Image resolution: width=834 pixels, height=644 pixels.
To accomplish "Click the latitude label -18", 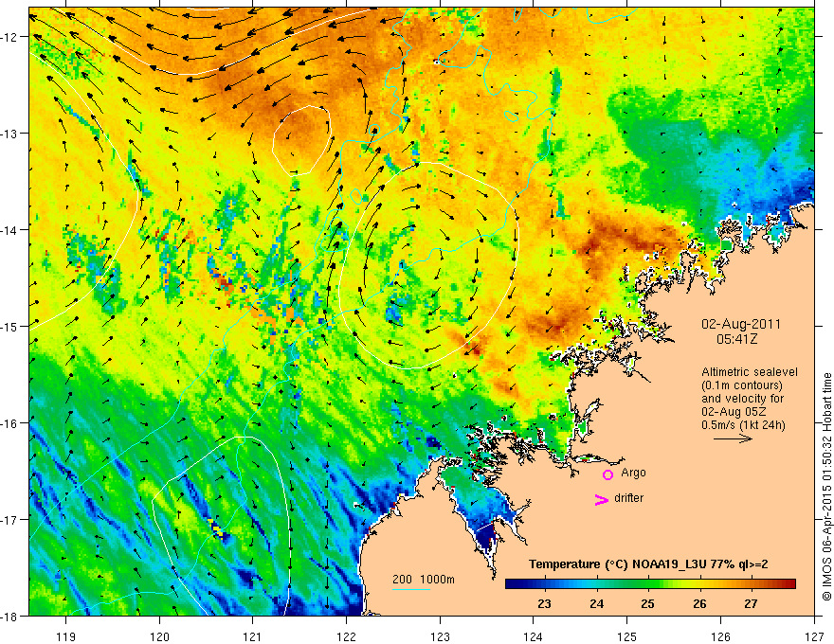I will (10, 617).
